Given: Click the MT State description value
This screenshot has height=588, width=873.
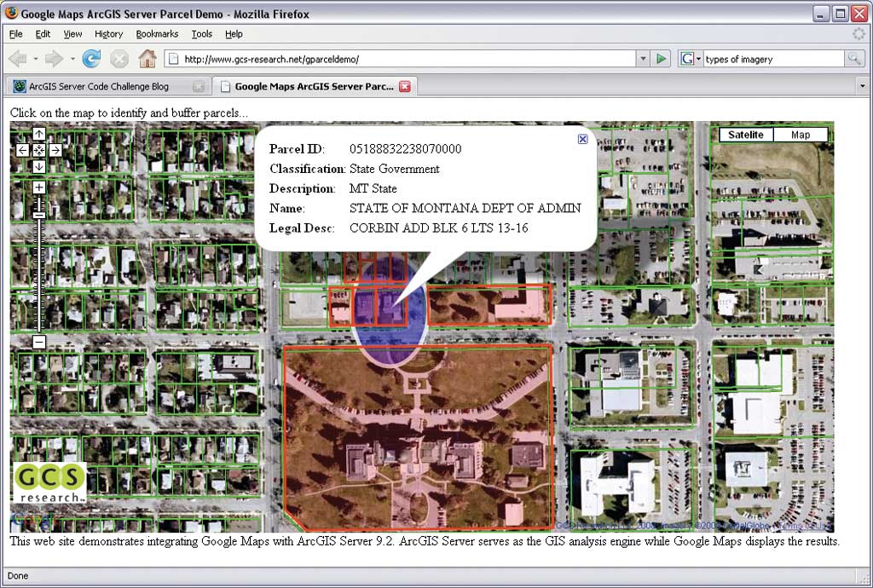Looking at the screenshot, I should pyautogui.click(x=373, y=188).
